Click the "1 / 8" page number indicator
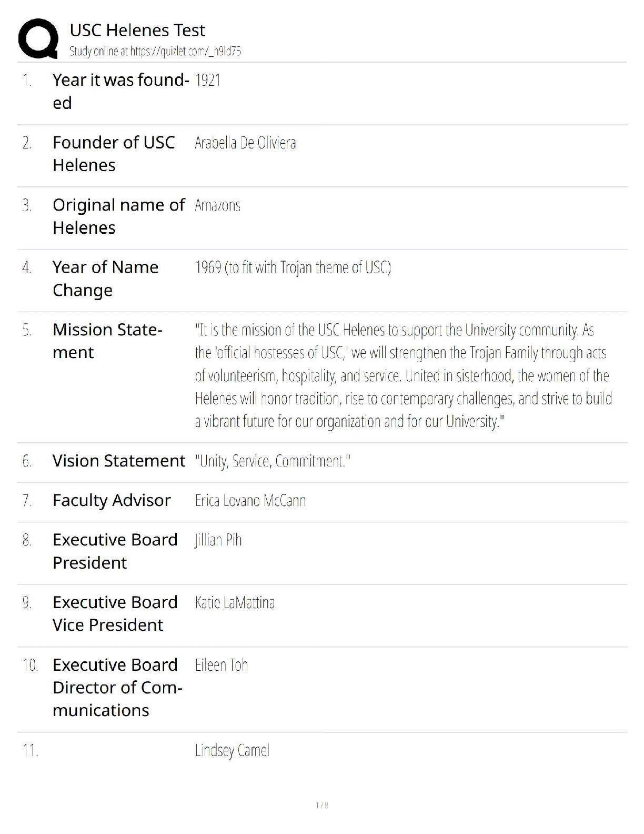This screenshot has height=834, width=644. coord(322,805)
